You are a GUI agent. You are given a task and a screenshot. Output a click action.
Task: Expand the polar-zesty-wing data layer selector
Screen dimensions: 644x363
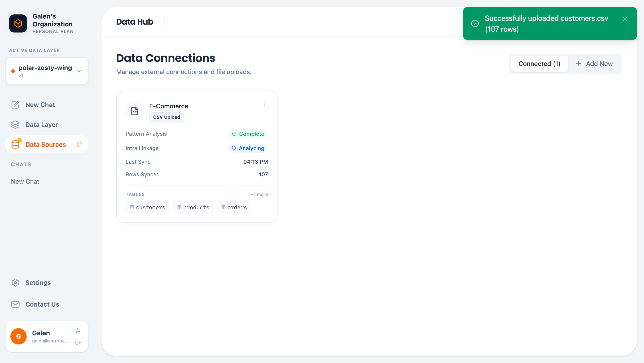(x=79, y=71)
